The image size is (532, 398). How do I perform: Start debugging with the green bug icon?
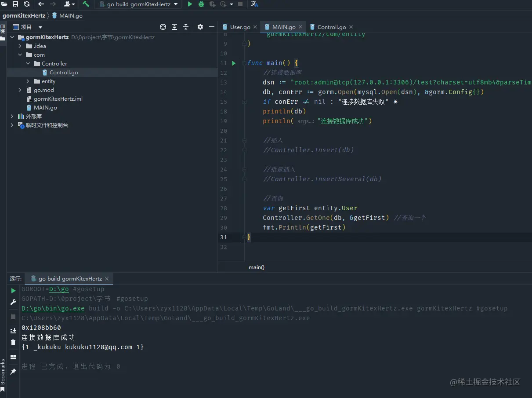201,4
